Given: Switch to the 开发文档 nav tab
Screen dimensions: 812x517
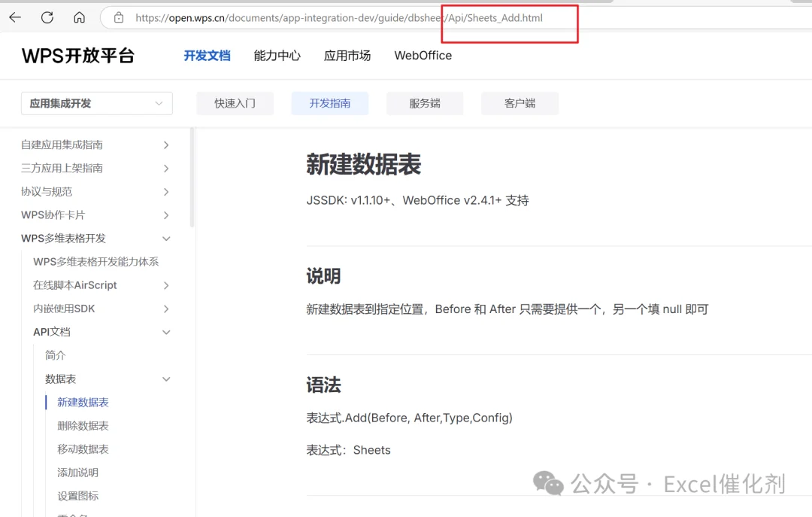Looking at the screenshot, I should coord(208,56).
